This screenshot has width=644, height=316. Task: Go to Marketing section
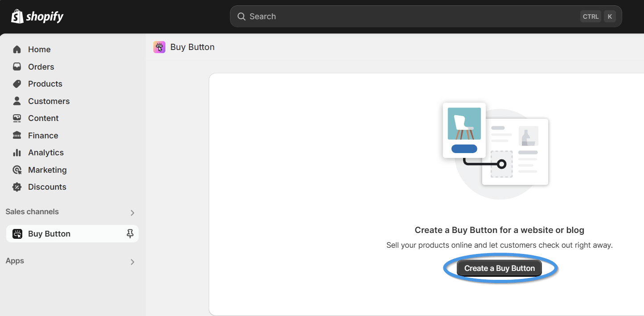tap(47, 170)
